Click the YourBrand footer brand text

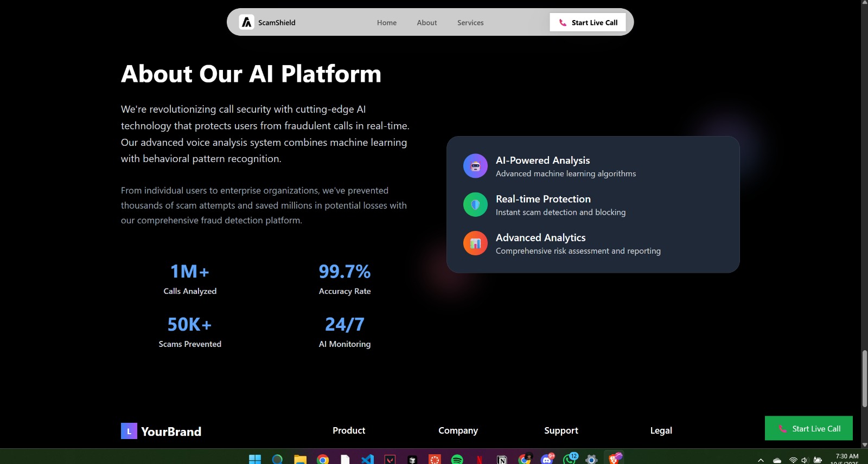[171, 431]
